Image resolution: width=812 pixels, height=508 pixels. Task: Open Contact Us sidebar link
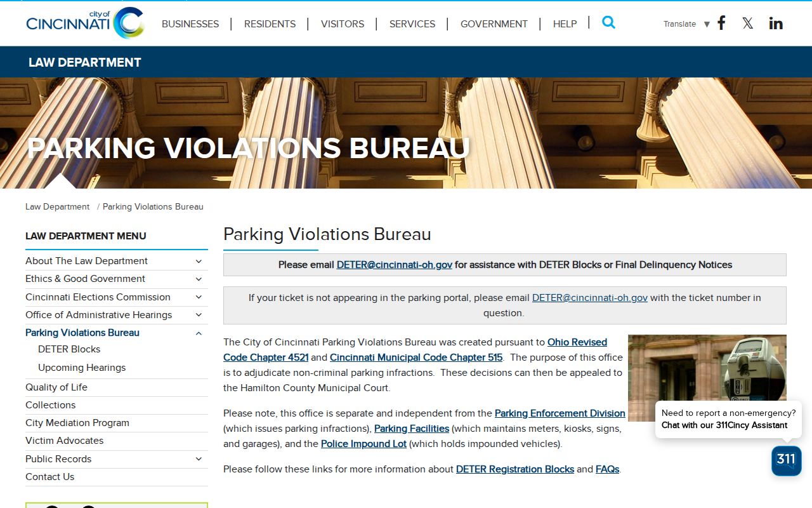pos(50,477)
